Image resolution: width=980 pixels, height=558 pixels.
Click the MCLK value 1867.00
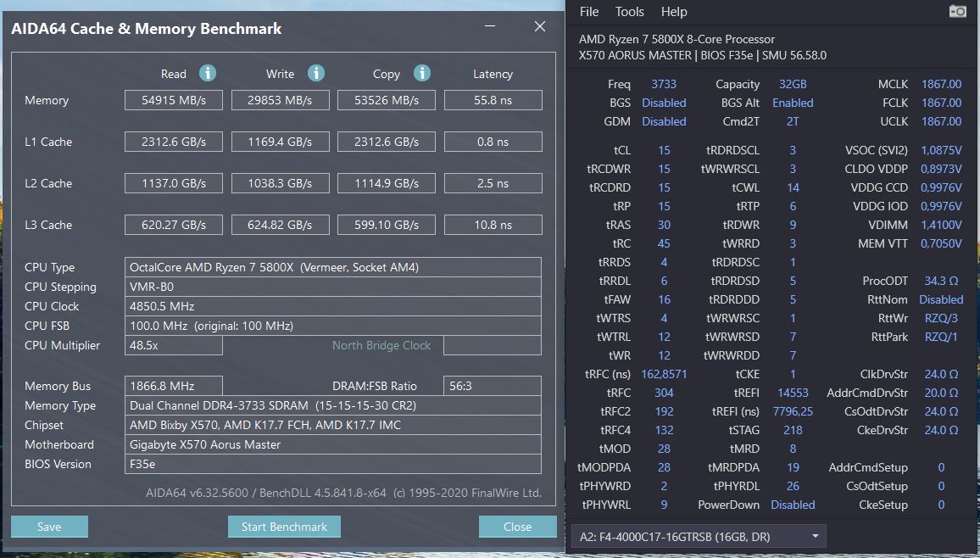(941, 84)
